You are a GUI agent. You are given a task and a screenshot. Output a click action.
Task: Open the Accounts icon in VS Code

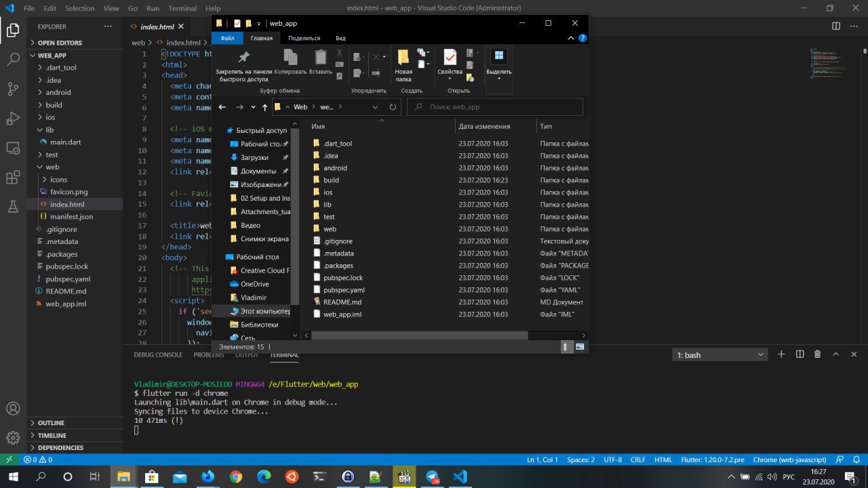tap(13, 409)
